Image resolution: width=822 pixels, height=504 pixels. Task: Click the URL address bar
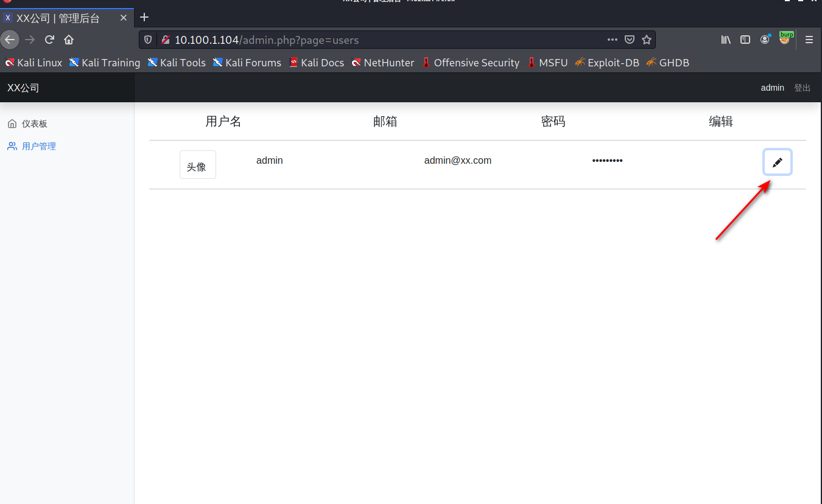(390, 40)
